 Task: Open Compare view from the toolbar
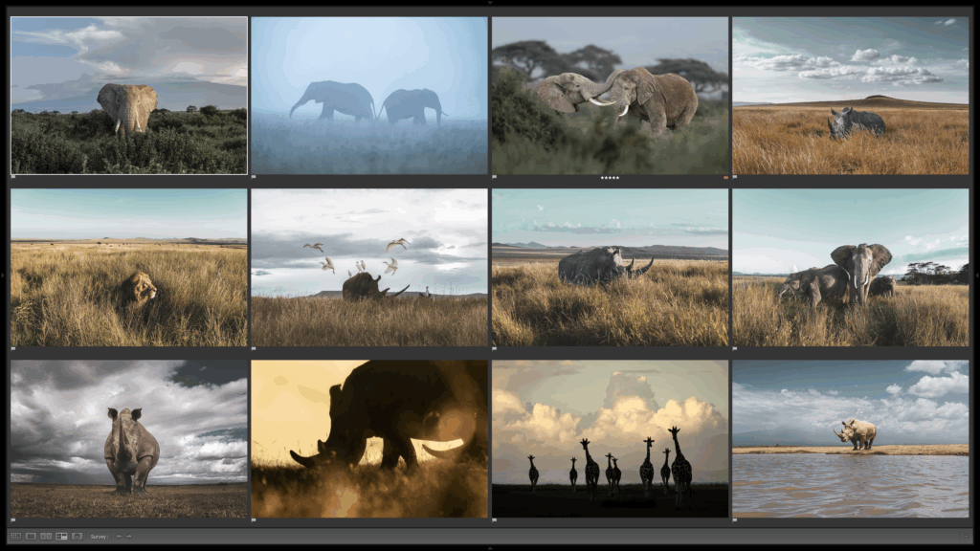pyautogui.click(x=46, y=537)
